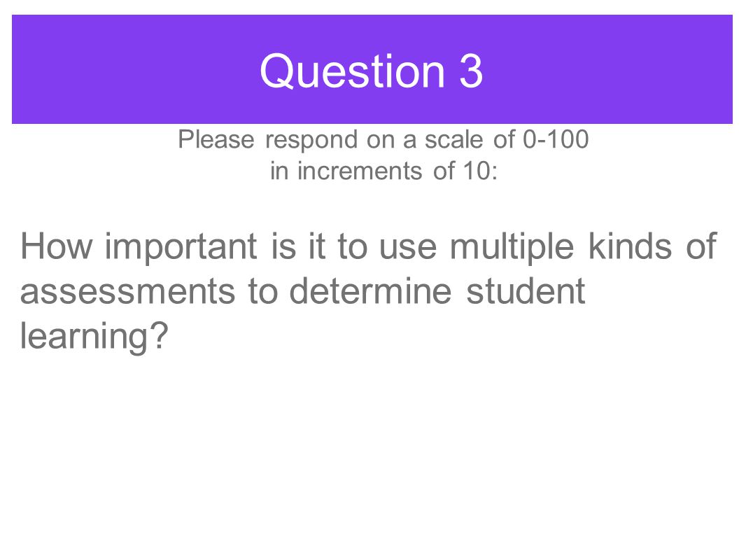Select the "0-100" range text

[x=556, y=139]
